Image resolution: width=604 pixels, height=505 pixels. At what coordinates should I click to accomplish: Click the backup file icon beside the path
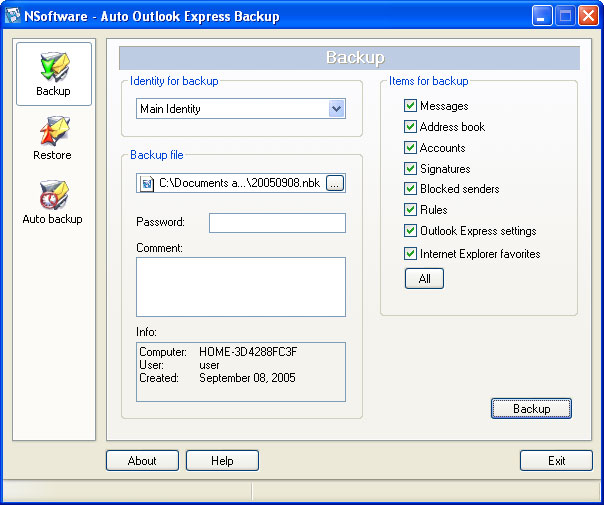tap(147, 183)
